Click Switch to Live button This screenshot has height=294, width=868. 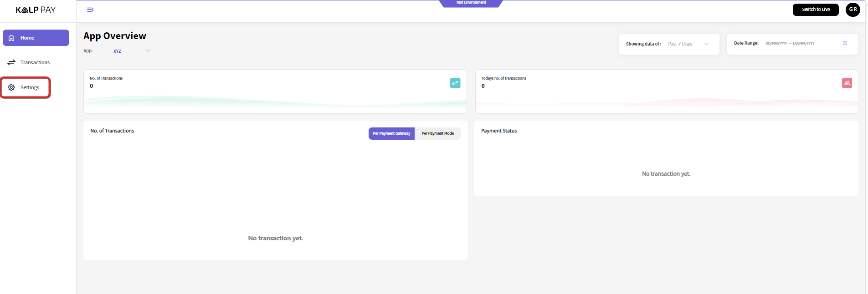pyautogui.click(x=815, y=10)
